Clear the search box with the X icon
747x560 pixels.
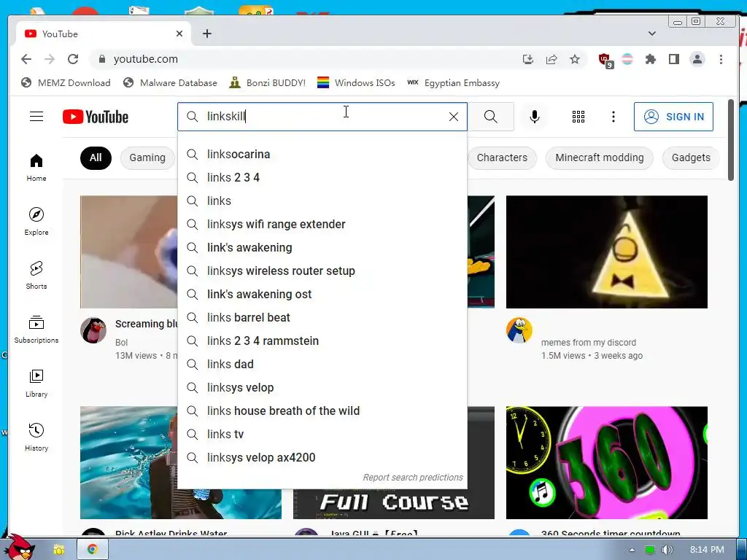pos(454,117)
